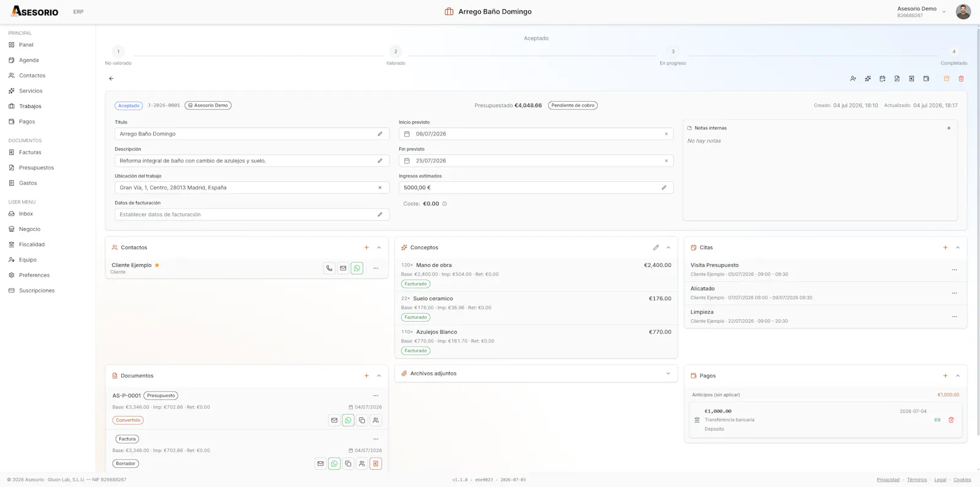Delete the job using the red trash icon
Screen dimensions: 980x487
click(961, 78)
